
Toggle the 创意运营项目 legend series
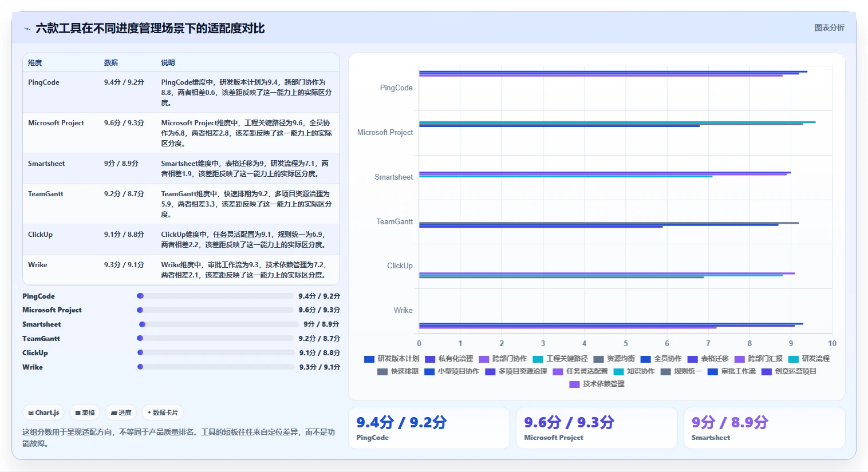[788, 371]
